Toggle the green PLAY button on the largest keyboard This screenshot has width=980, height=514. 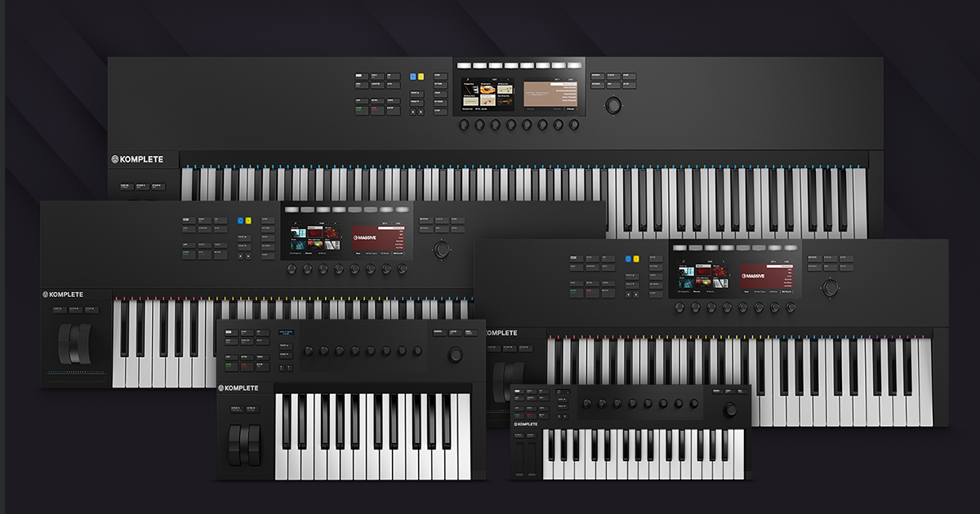[360, 109]
